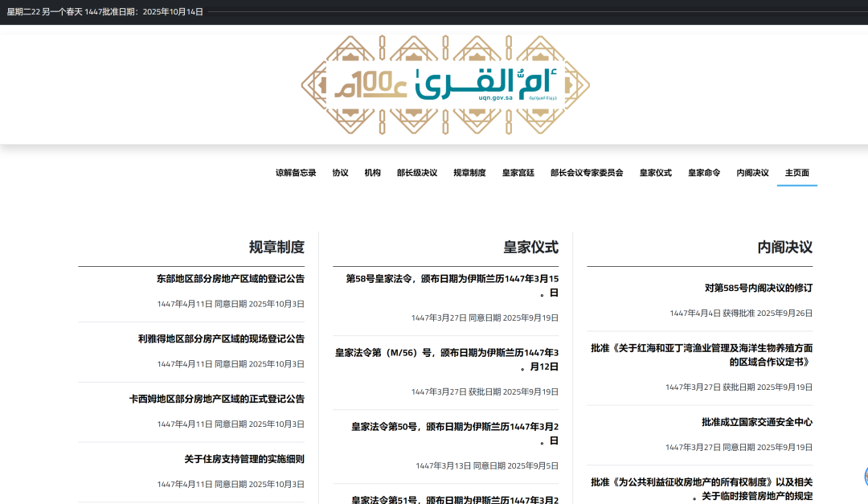Open the 主页面 menu item

(796, 173)
